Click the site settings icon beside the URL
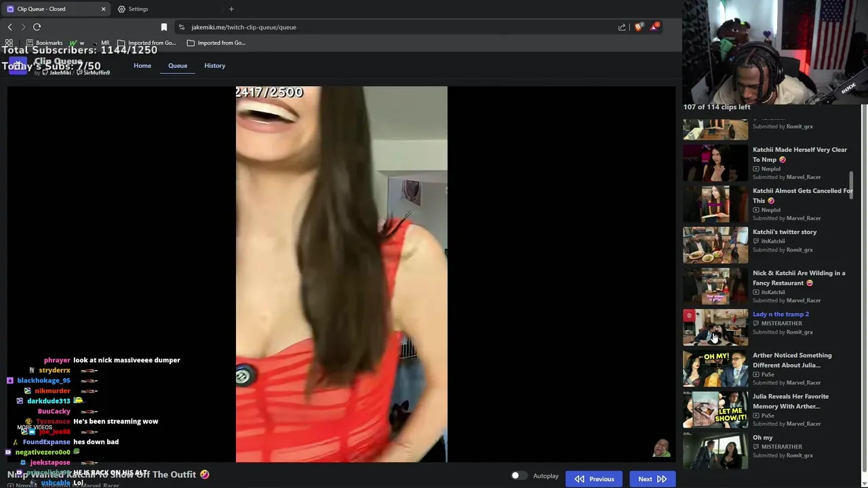This screenshot has width=868, height=488. tap(181, 27)
